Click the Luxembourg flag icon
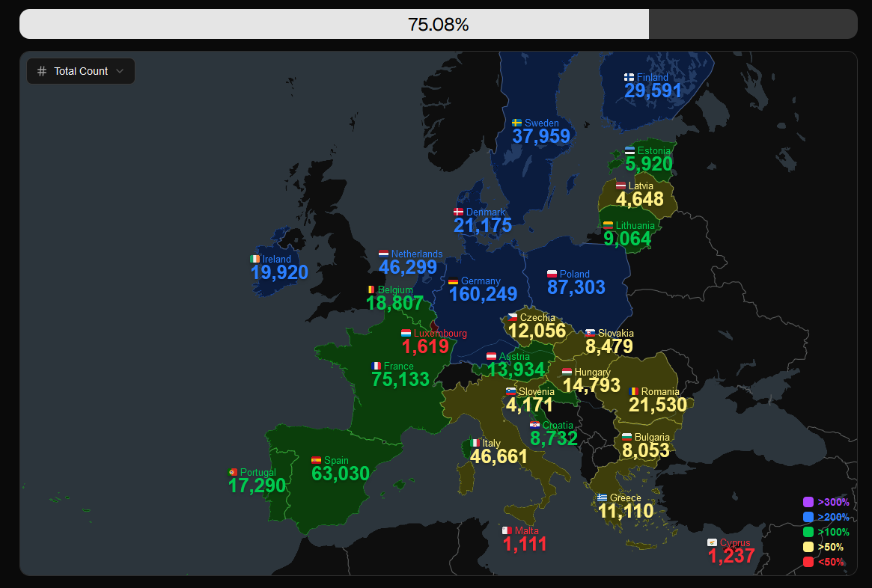Screen dimensions: 872x588 (x=406, y=333)
